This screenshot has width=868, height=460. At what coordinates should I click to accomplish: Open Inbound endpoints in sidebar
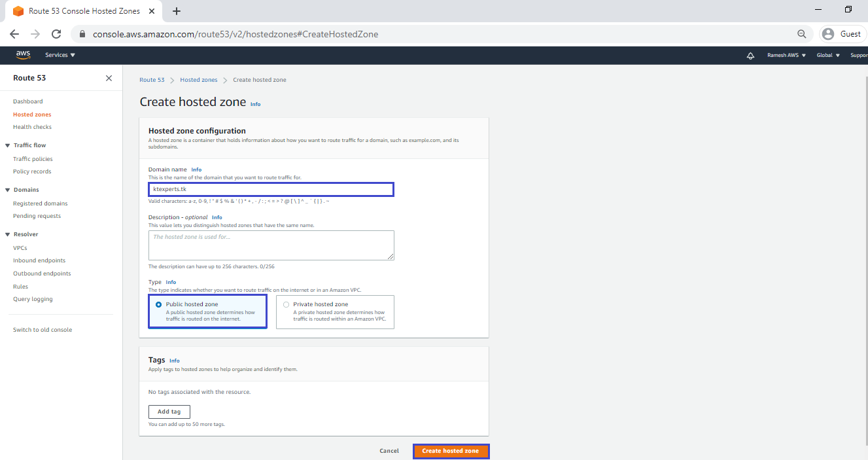coord(39,260)
